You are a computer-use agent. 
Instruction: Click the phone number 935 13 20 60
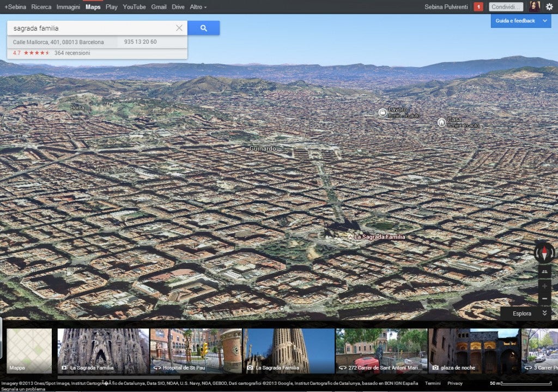coord(140,41)
